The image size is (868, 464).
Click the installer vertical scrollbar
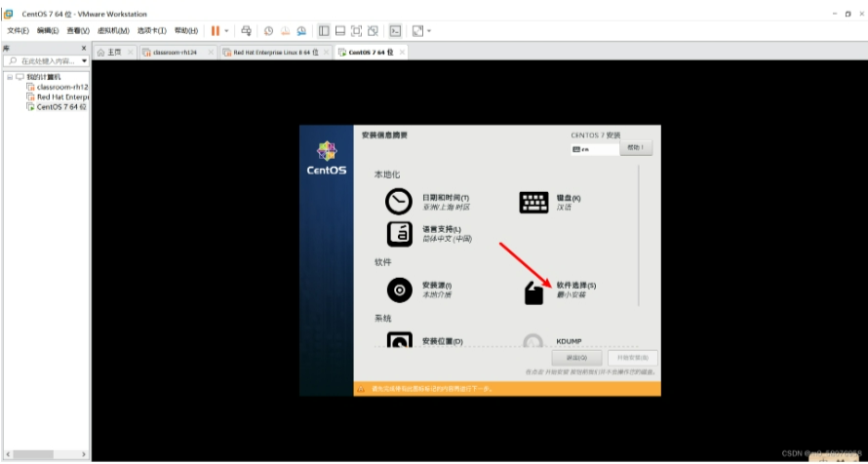pyautogui.click(x=640, y=236)
